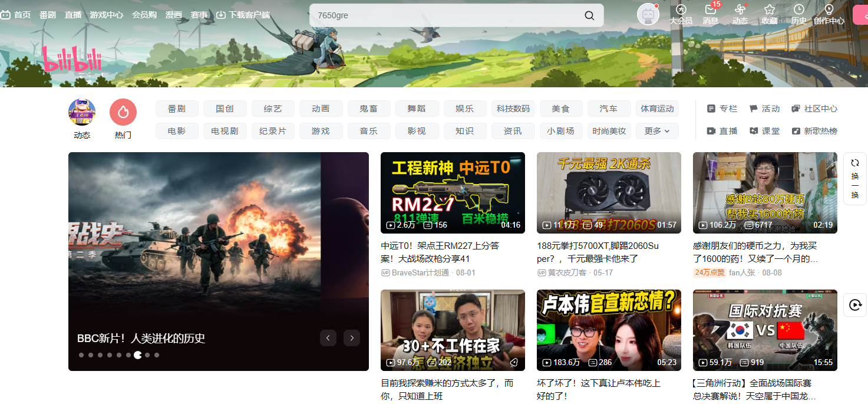Open 直播 link in right sidebar
This screenshot has width=868, height=404.
point(722,131)
